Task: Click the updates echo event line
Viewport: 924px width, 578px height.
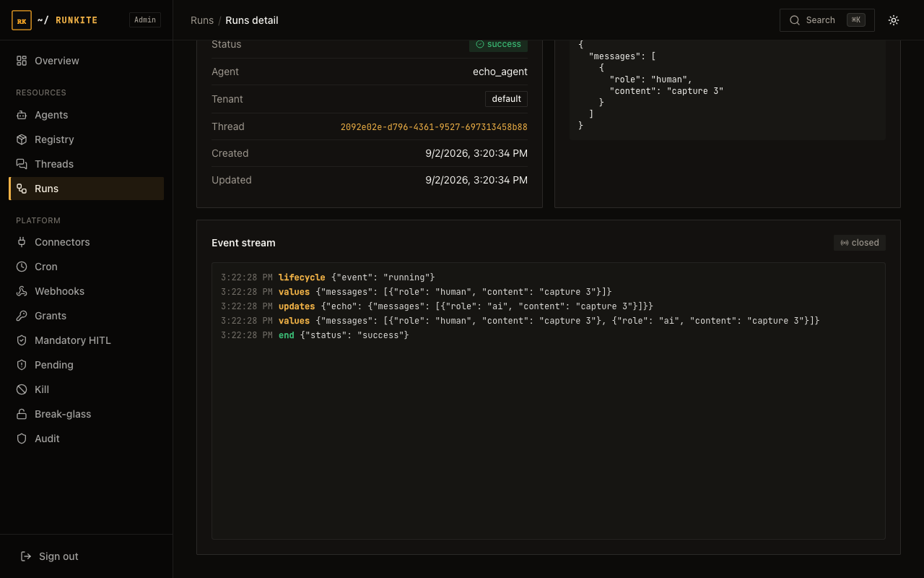Action: tap(437, 306)
